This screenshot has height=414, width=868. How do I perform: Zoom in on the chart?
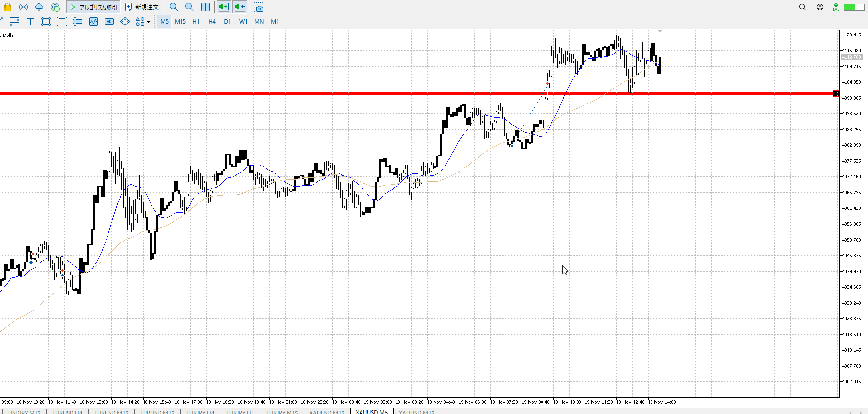coord(174,7)
